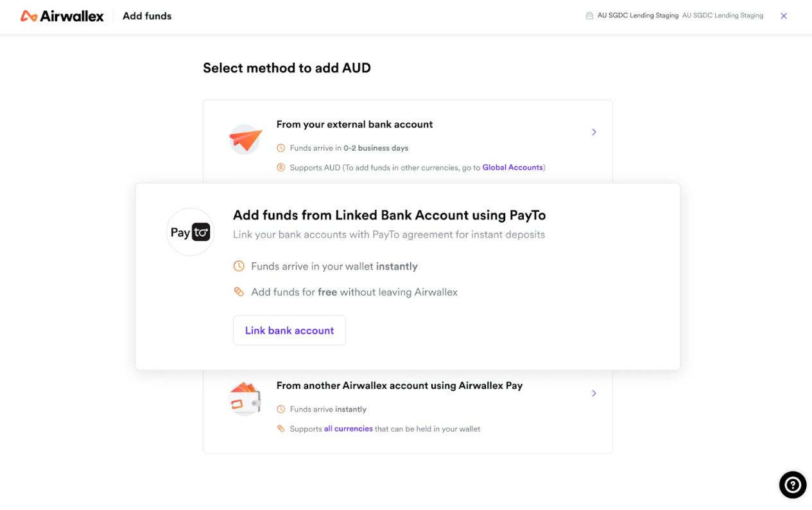Click the PayTo logo icon

point(190,232)
